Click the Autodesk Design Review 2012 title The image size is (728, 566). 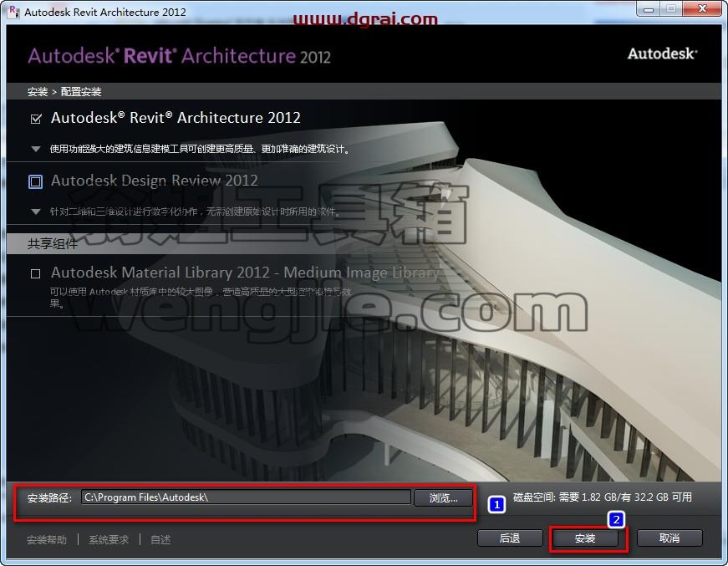click(x=155, y=181)
